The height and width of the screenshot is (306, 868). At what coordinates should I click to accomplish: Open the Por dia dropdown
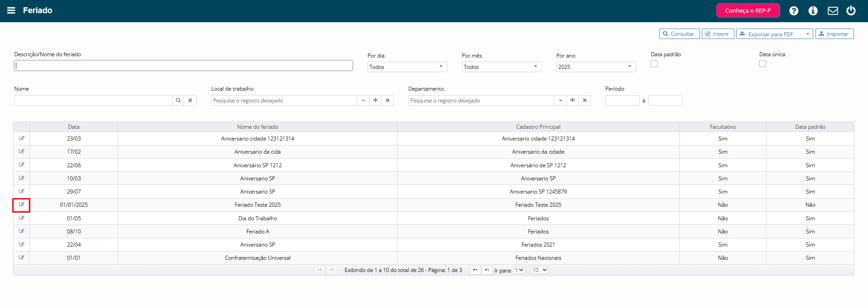407,67
